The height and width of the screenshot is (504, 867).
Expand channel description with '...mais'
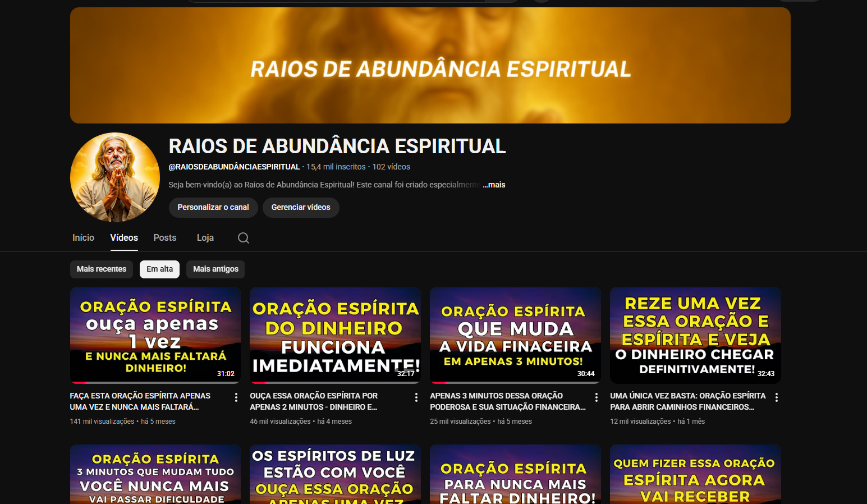[x=494, y=185]
